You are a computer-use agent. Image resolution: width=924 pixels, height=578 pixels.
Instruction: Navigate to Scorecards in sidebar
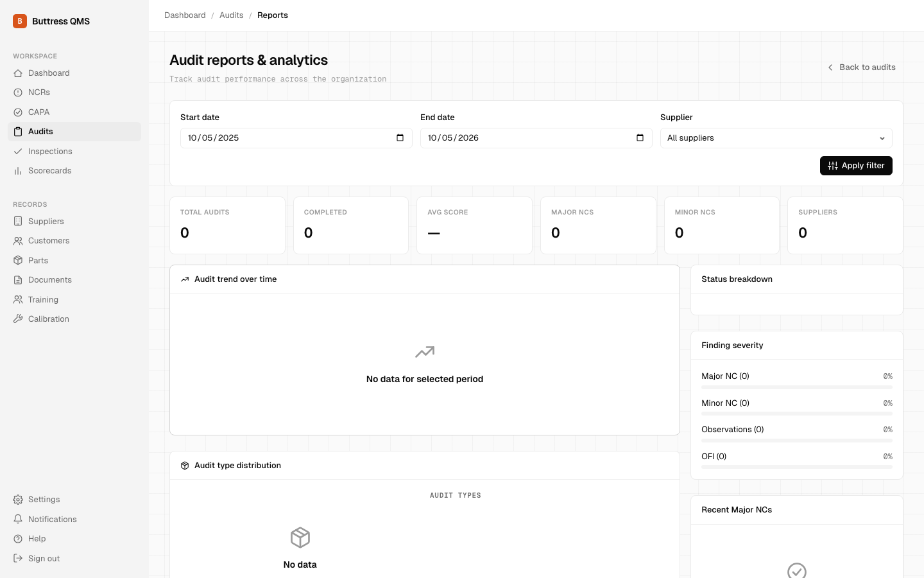[x=74, y=171]
